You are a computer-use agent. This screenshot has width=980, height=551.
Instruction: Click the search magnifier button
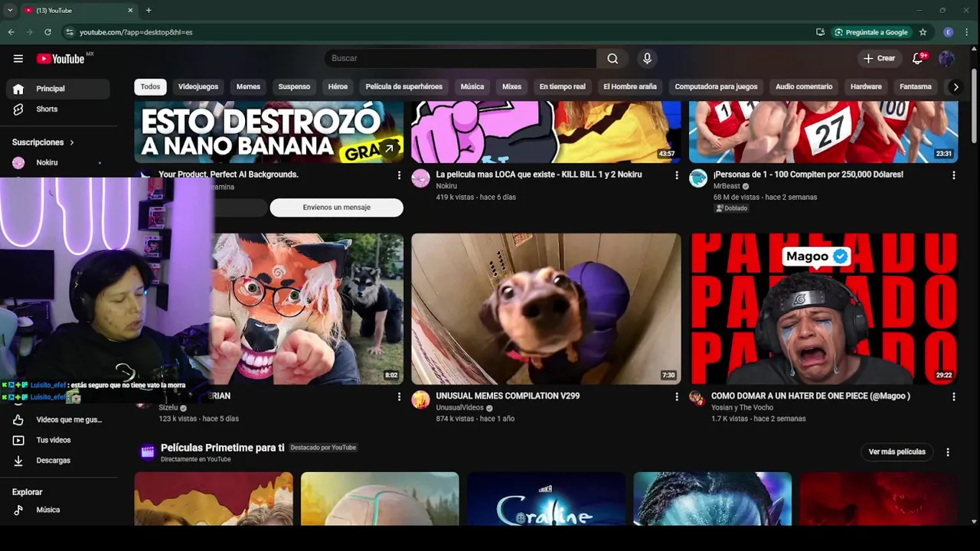click(612, 58)
